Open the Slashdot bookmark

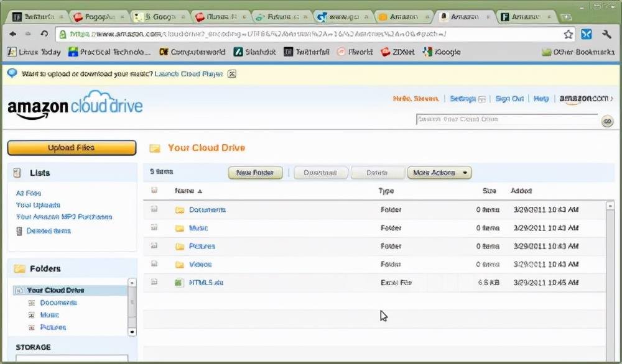coord(254,52)
